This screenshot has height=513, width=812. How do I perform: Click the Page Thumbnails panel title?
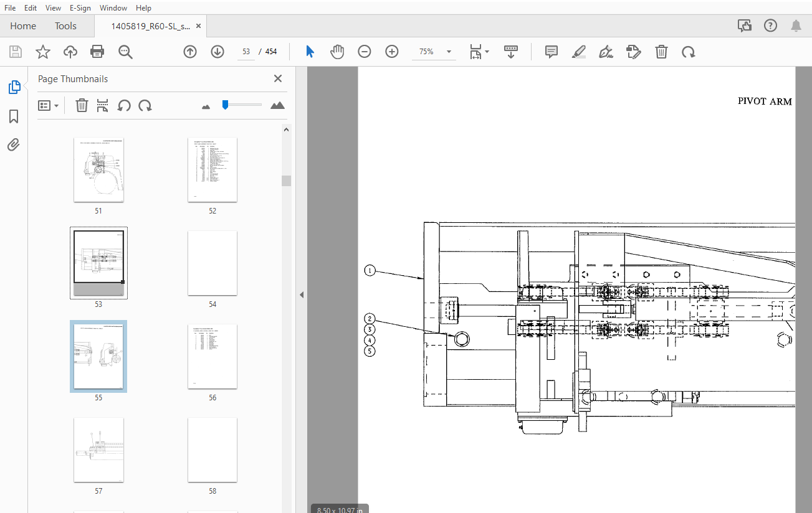73,79
